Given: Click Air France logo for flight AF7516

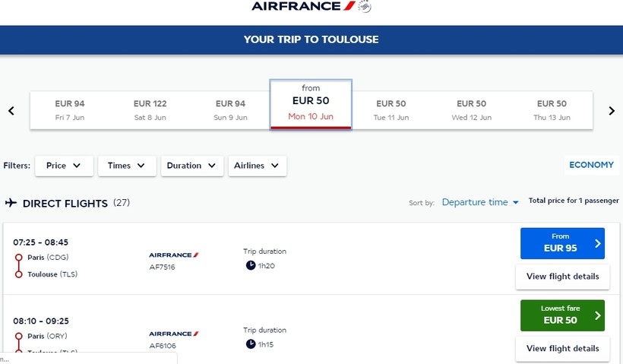Looking at the screenshot, I should tap(174, 255).
